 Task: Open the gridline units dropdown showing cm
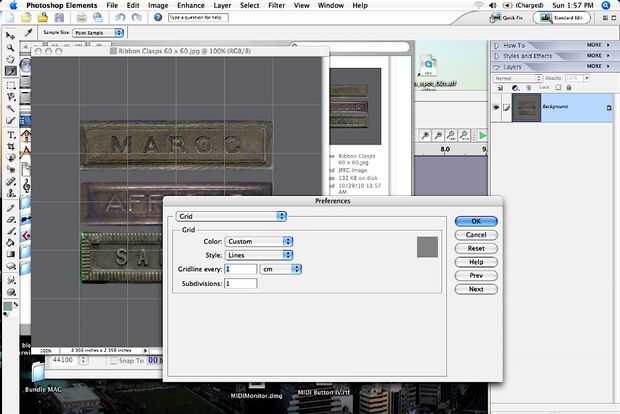[277, 269]
